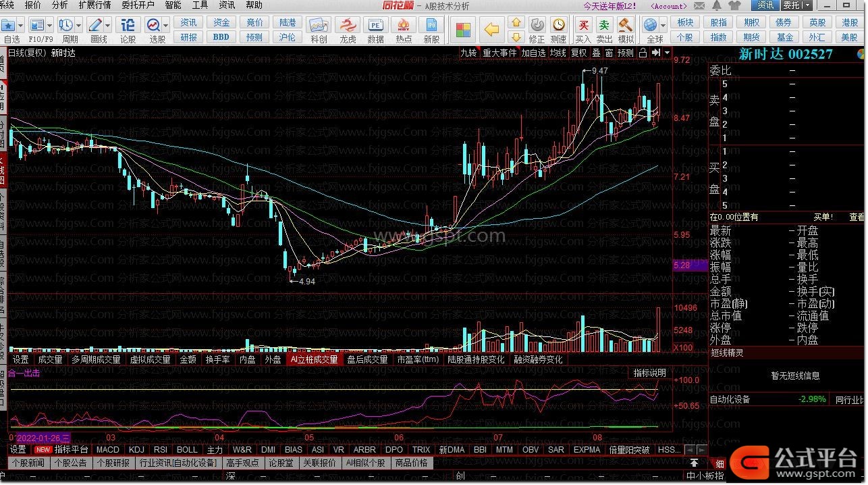Viewport: 868px width, 485px height.
Task: Expand the 自选 dropdown arrow
Action: pyautogui.click(x=21, y=26)
